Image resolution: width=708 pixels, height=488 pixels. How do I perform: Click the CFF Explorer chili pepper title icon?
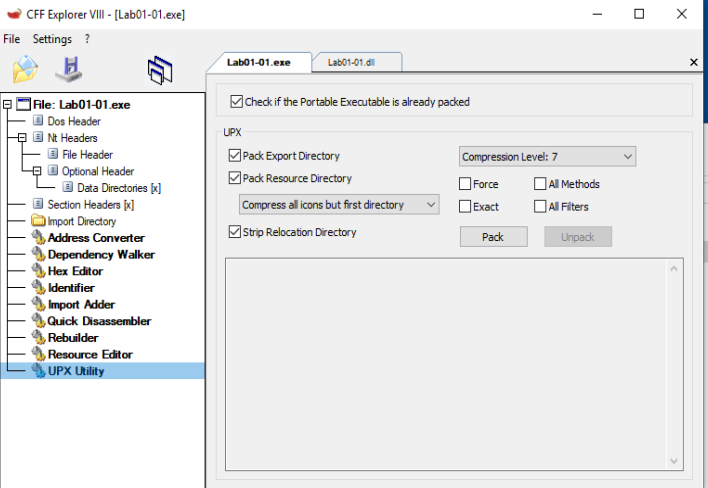(14, 14)
